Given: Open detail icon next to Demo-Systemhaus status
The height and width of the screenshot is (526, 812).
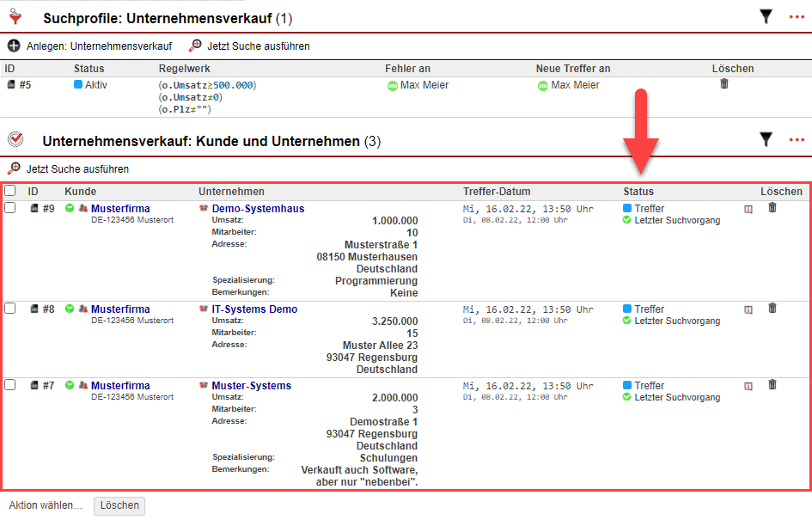Looking at the screenshot, I should [748, 209].
